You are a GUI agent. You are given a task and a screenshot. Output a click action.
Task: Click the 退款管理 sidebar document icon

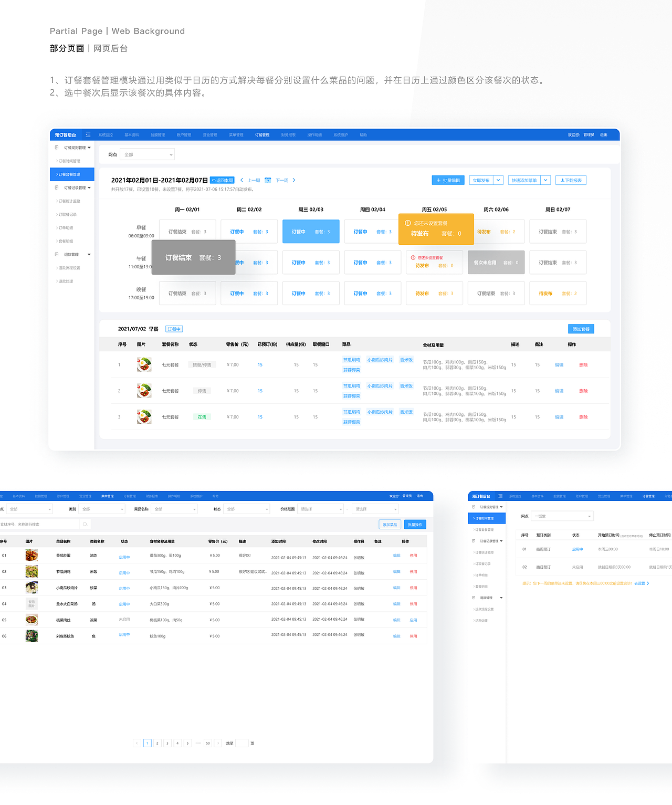(x=57, y=254)
